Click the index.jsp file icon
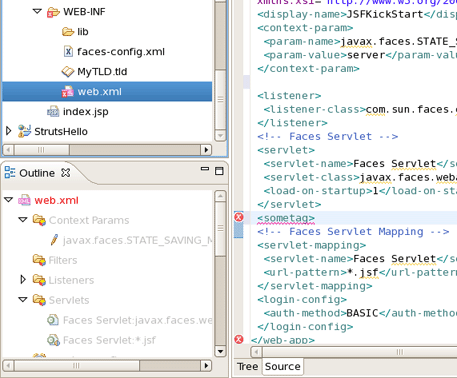 point(53,112)
